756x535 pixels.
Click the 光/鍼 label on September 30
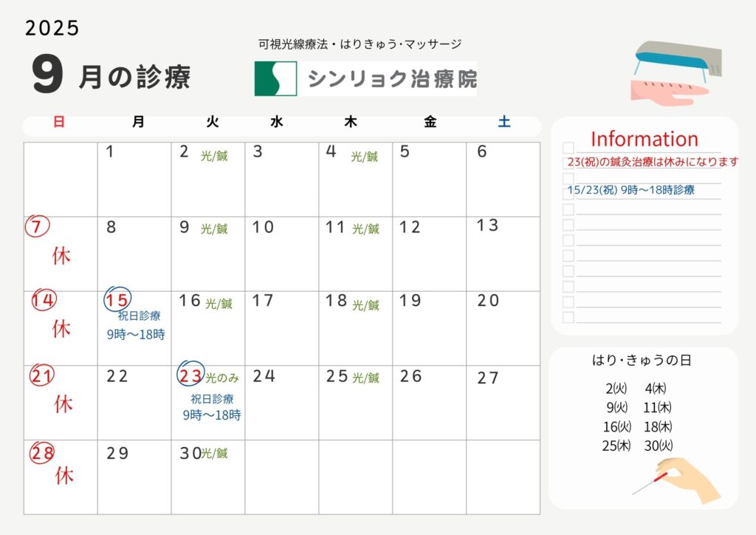(x=215, y=454)
